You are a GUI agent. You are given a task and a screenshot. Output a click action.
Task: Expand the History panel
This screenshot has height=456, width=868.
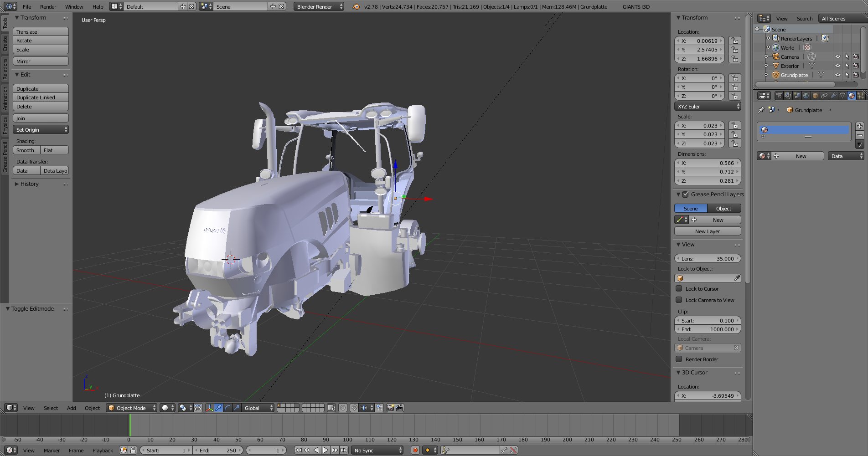(29, 184)
